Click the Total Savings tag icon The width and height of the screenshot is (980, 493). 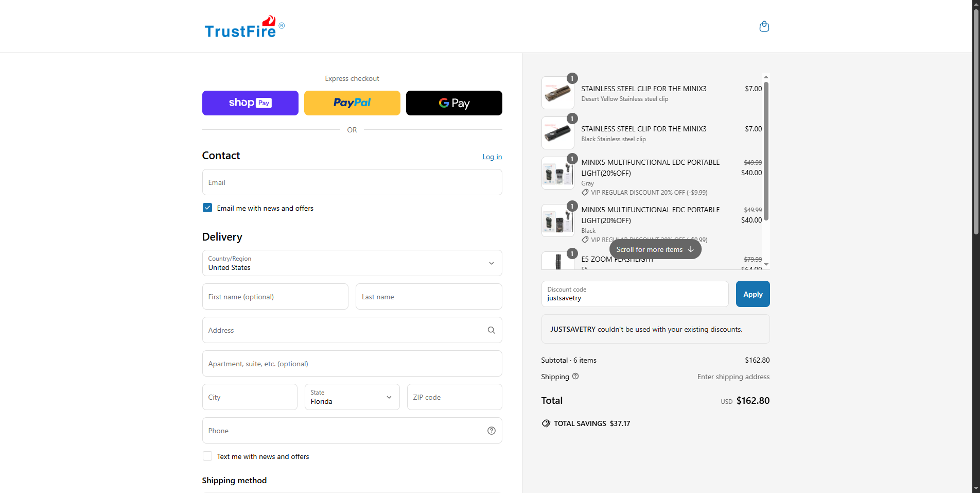point(546,423)
